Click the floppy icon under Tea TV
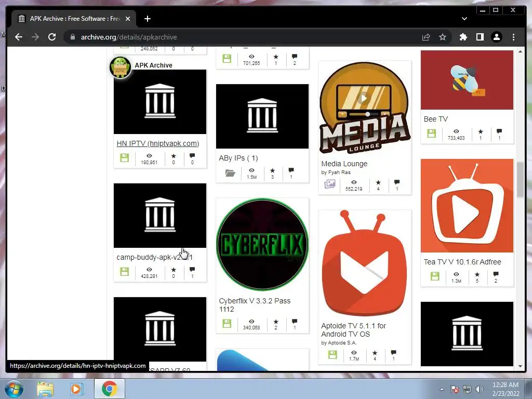 (x=435, y=276)
